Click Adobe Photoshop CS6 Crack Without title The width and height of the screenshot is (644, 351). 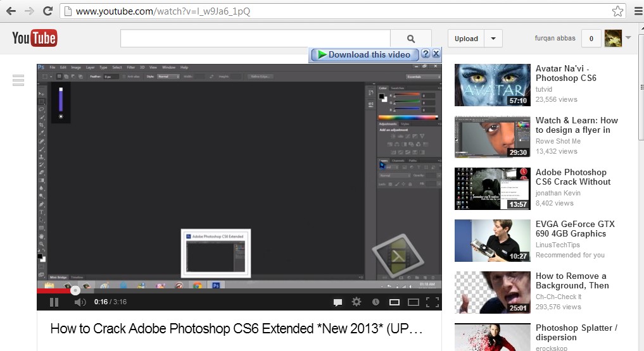[x=573, y=177]
